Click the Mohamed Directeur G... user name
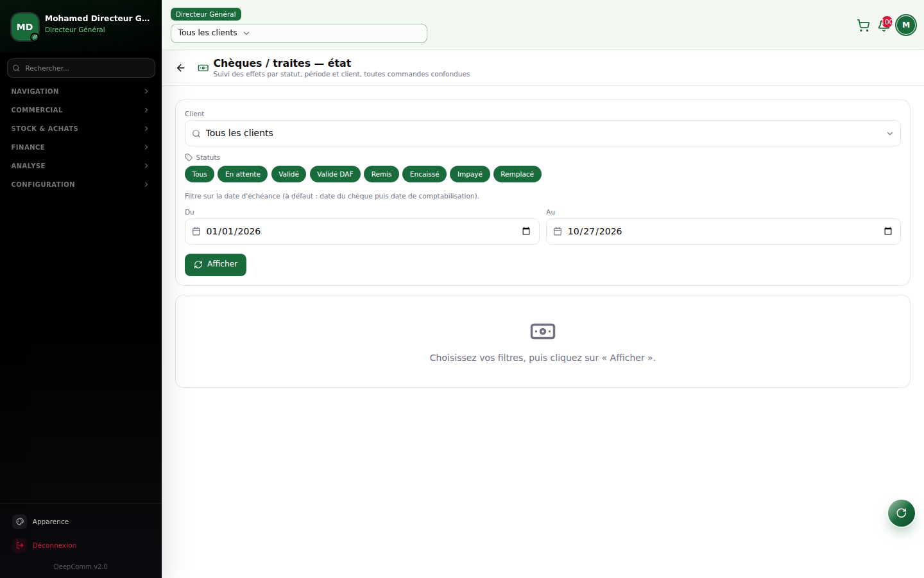The height and width of the screenshot is (578, 924). point(98,19)
